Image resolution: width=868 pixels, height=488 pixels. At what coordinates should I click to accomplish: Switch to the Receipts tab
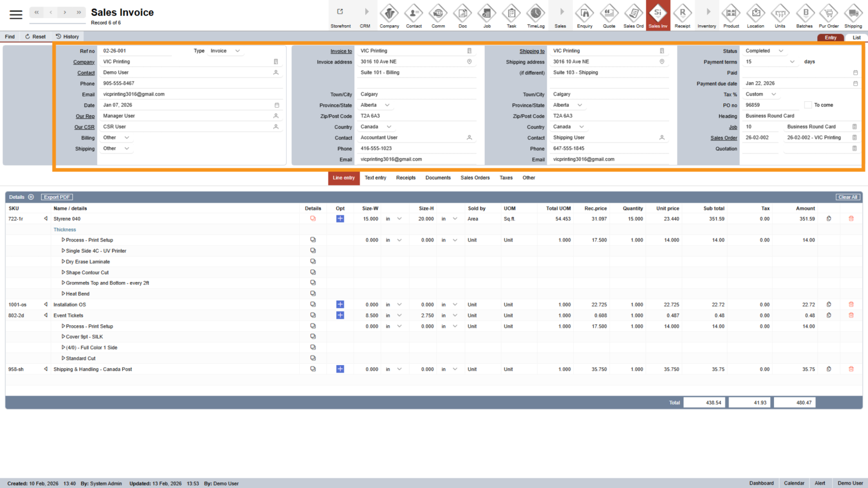point(406,178)
